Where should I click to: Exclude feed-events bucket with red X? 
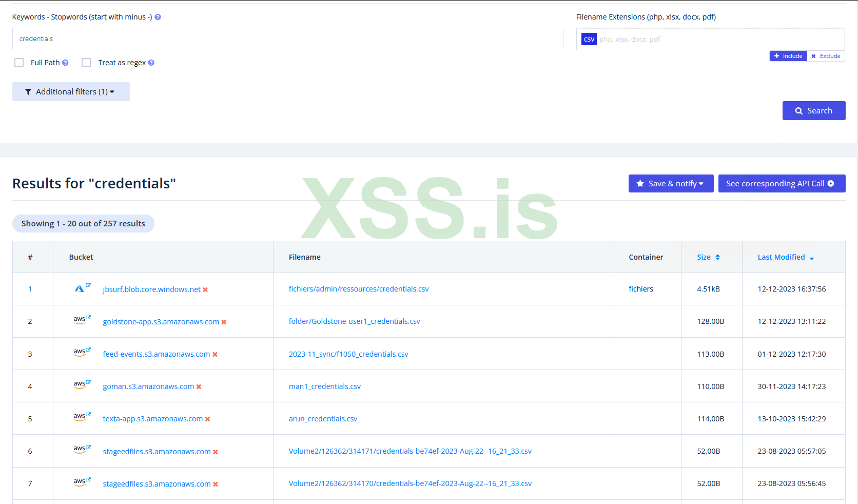click(215, 355)
